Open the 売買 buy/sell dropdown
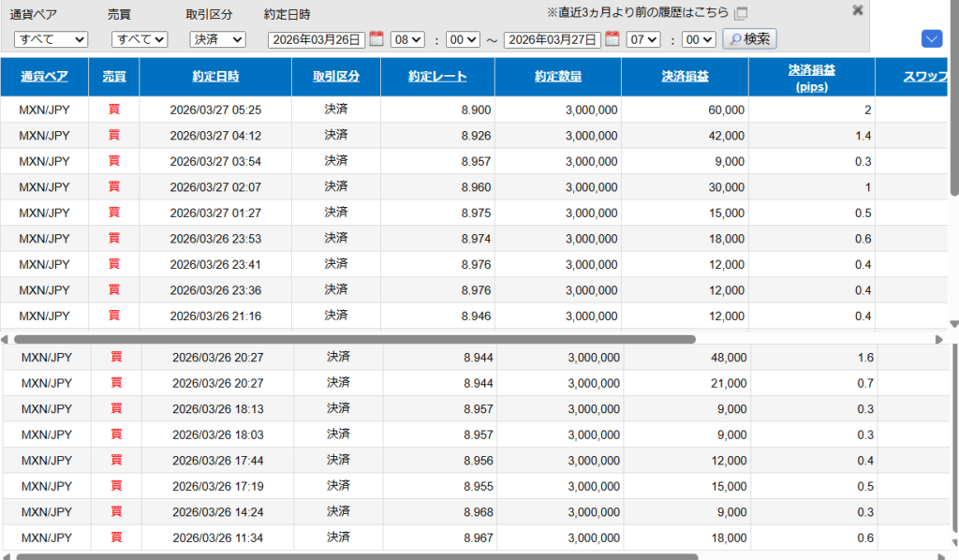Screen dimensions: 959x560 coord(139,39)
